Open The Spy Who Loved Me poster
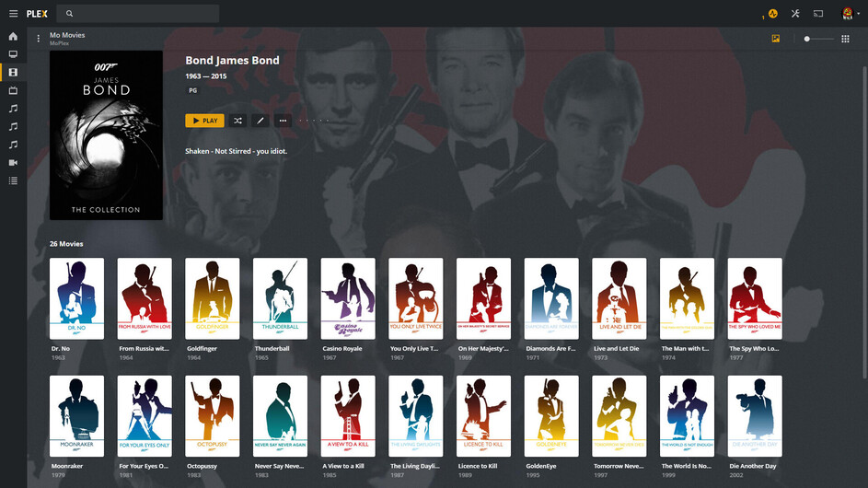This screenshot has height=488, width=868. [x=755, y=298]
